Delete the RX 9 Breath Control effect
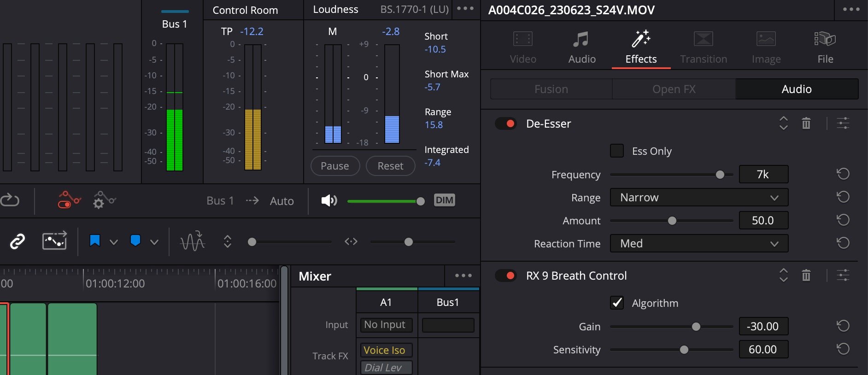 tap(806, 275)
